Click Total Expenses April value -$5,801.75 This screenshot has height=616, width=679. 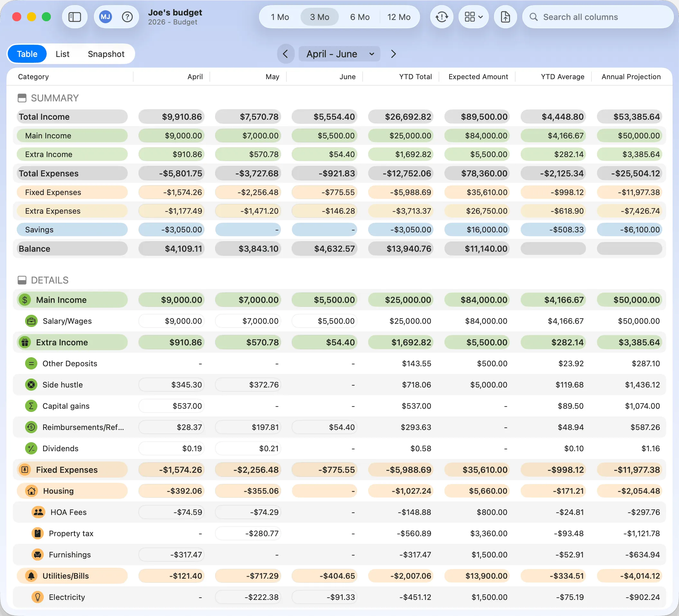(172, 173)
